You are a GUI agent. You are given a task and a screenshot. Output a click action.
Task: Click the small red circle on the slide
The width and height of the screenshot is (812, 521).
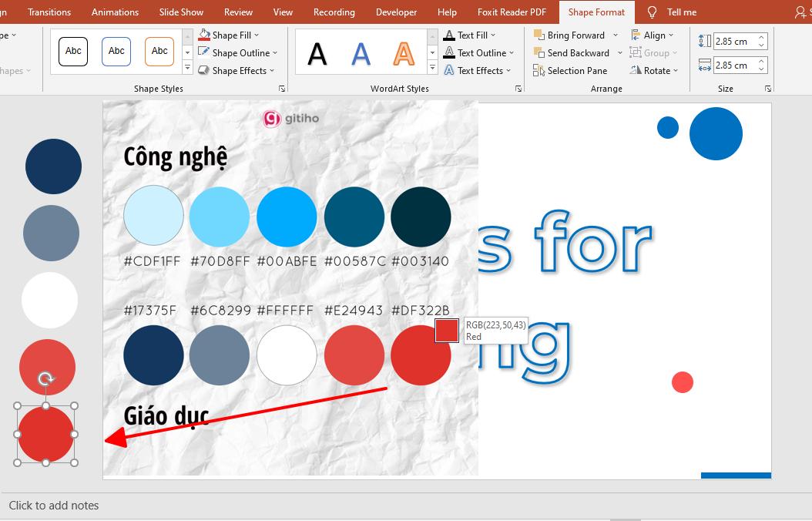pyautogui.click(x=683, y=382)
